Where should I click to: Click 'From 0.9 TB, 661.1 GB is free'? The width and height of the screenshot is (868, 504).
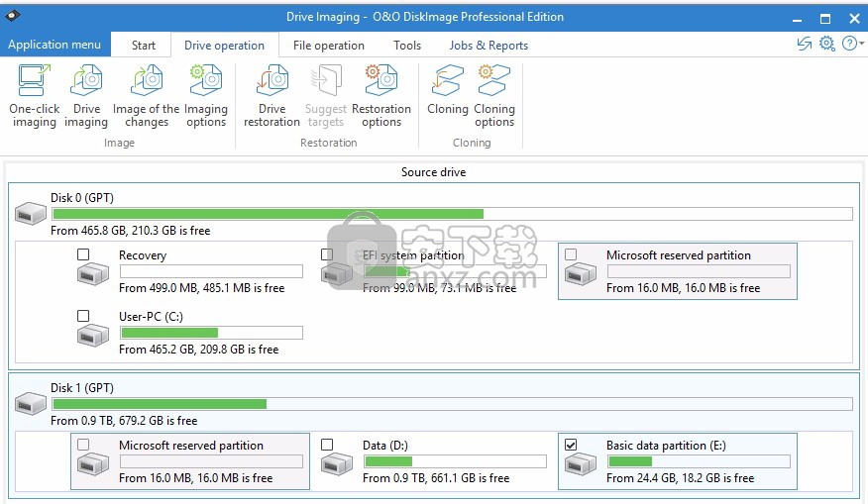[436, 478]
